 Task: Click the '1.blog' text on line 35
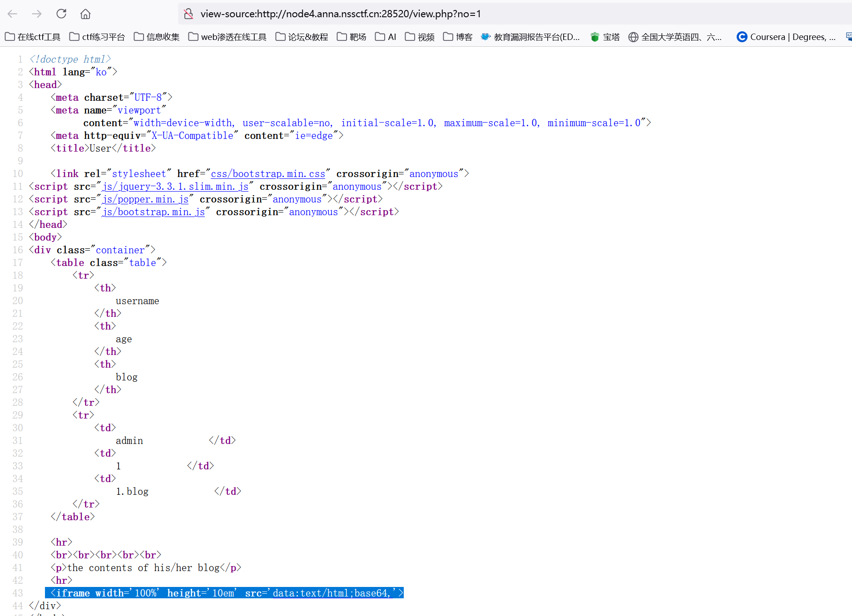click(132, 492)
